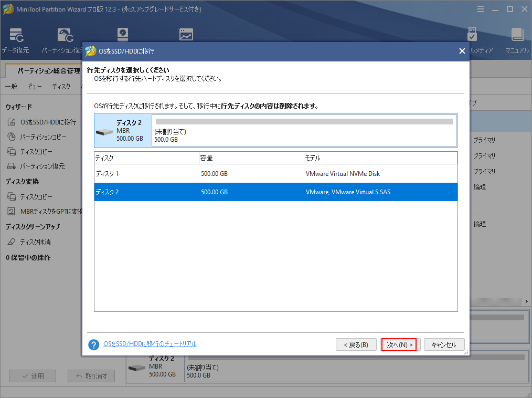Click the ウィザード section header
Image resolution: width=532 pixels, height=398 pixels.
[19, 107]
